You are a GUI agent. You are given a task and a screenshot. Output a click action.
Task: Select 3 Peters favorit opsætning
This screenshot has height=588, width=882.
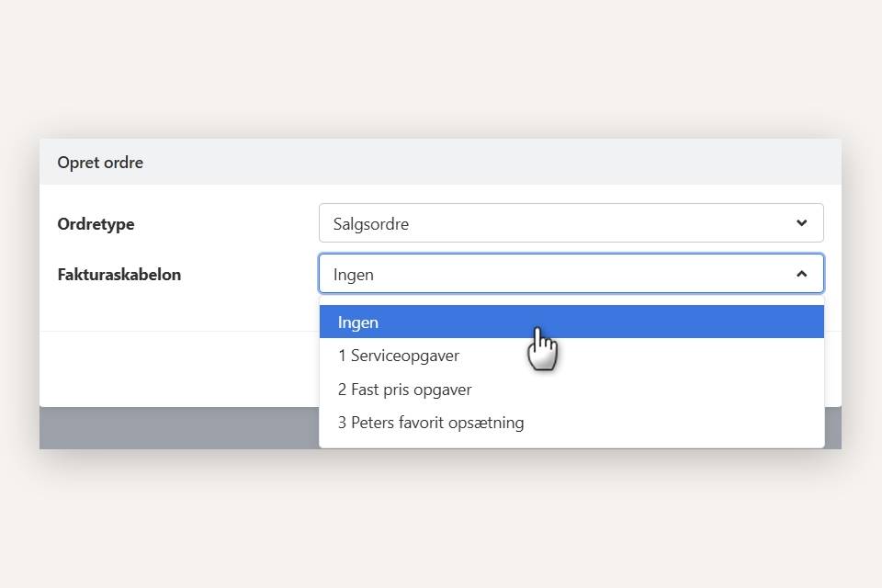click(x=431, y=423)
